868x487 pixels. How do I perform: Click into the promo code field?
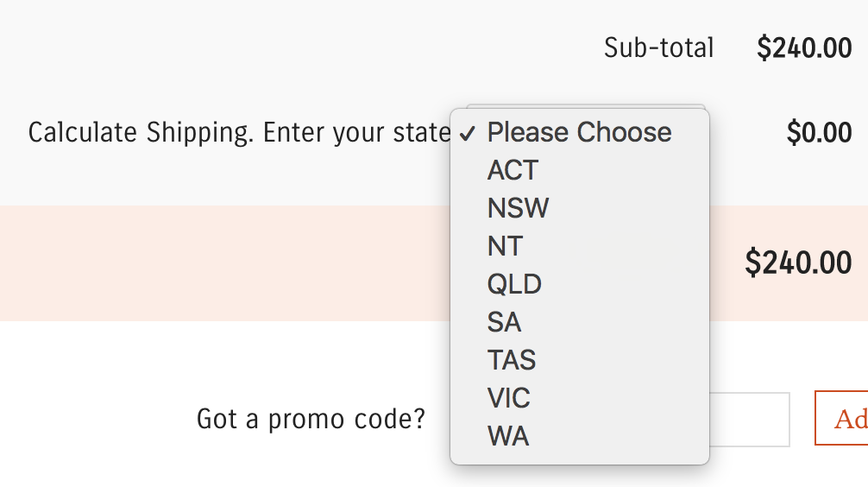point(747,420)
